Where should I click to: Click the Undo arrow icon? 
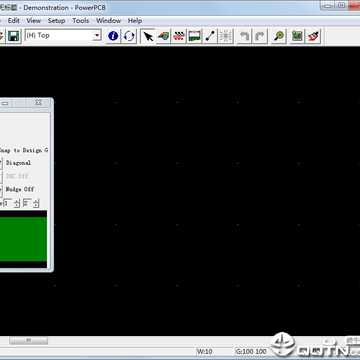coord(244,36)
